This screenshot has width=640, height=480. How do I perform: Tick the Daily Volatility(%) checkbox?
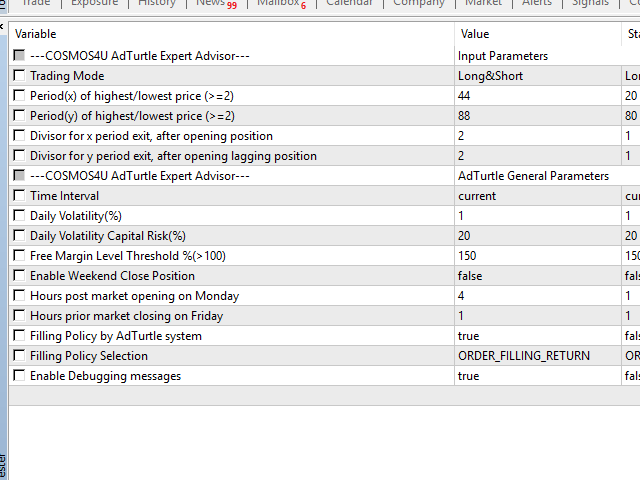20,216
